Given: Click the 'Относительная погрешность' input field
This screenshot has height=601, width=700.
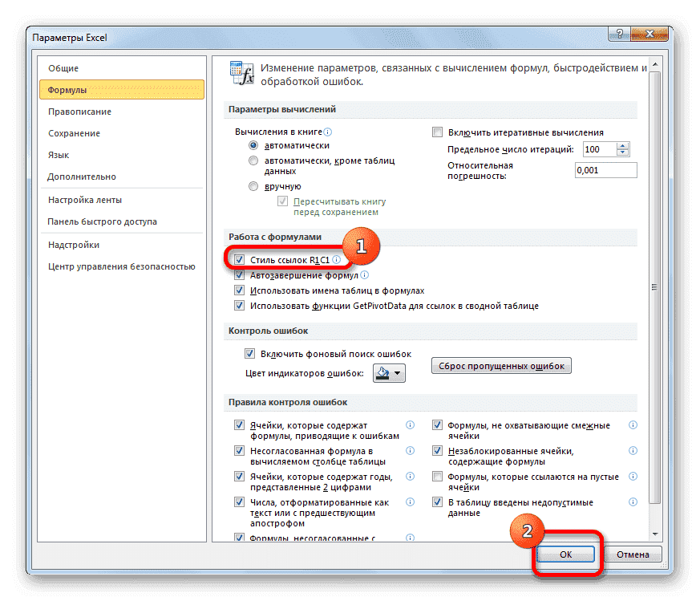Looking at the screenshot, I should [x=605, y=170].
